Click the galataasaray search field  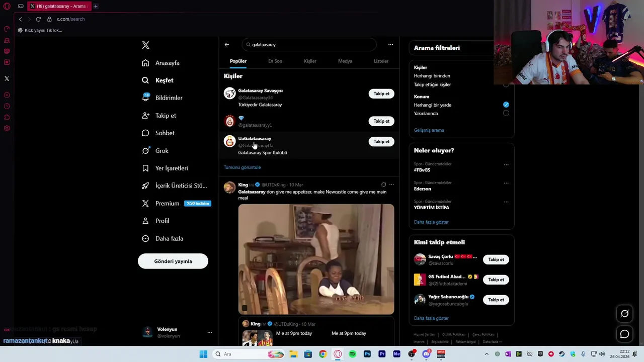tap(309, 45)
